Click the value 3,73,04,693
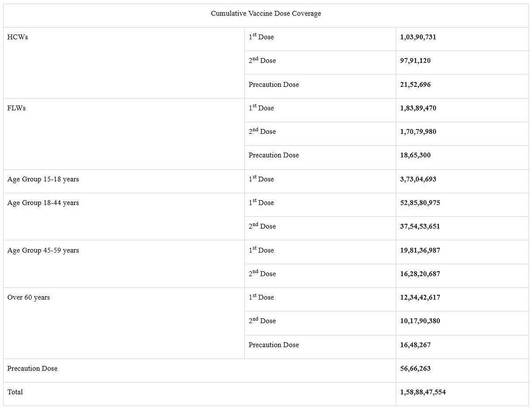This screenshot has height=410, width=532. [x=418, y=179]
